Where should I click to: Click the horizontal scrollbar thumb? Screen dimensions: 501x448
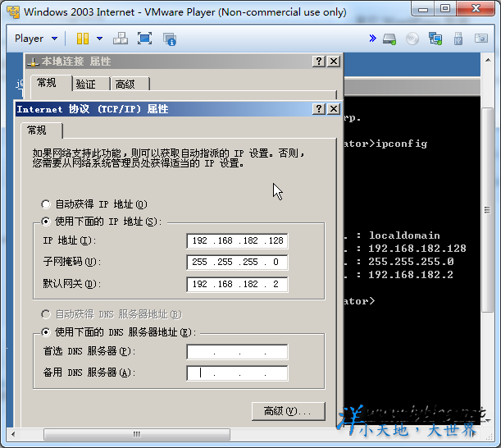click(137, 434)
